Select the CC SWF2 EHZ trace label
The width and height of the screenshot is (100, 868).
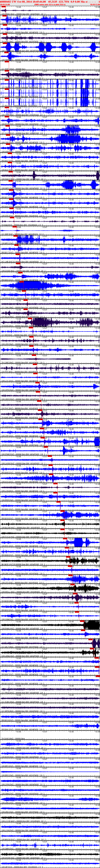[x=13, y=69]
